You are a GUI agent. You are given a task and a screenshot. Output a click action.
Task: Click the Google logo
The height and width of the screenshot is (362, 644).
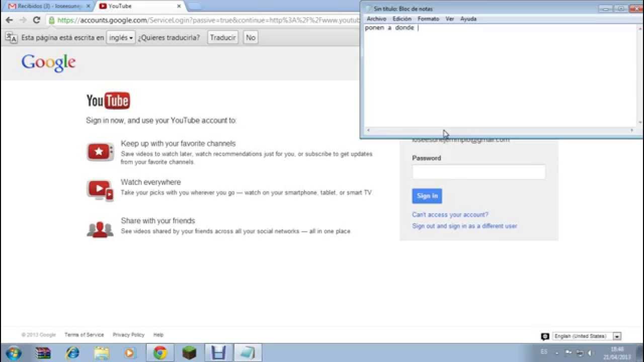click(x=48, y=63)
